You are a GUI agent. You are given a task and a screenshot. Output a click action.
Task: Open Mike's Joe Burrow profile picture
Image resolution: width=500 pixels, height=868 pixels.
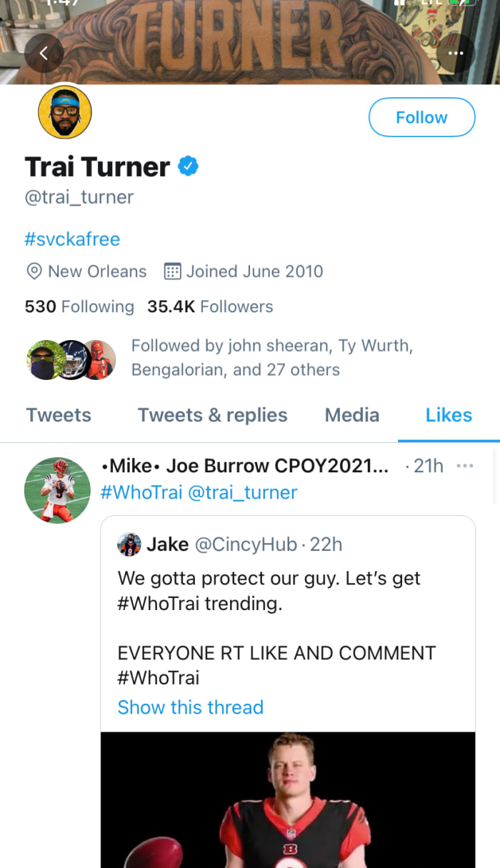(57, 490)
